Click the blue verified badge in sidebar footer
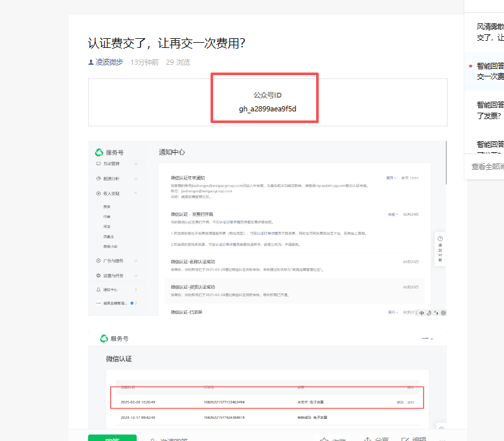 (x=132, y=303)
